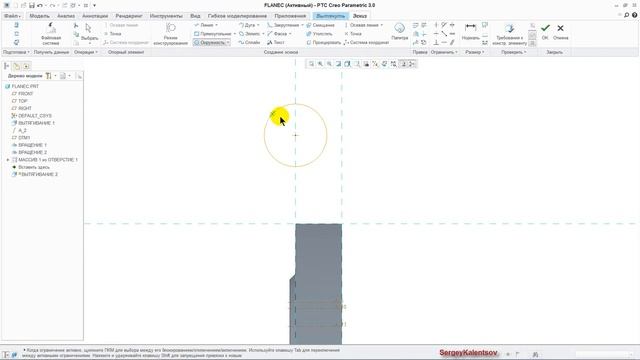The image size is (640, 360).
Task: Click the refit/zoom-to-fit icon in graphics toolbar
Action: [311, 64]
